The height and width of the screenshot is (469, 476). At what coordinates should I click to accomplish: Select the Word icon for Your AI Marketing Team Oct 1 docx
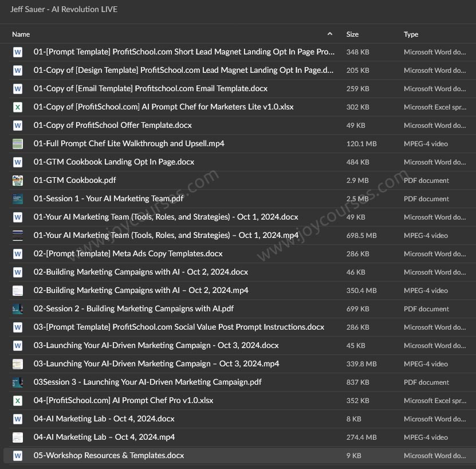point(18,217)
